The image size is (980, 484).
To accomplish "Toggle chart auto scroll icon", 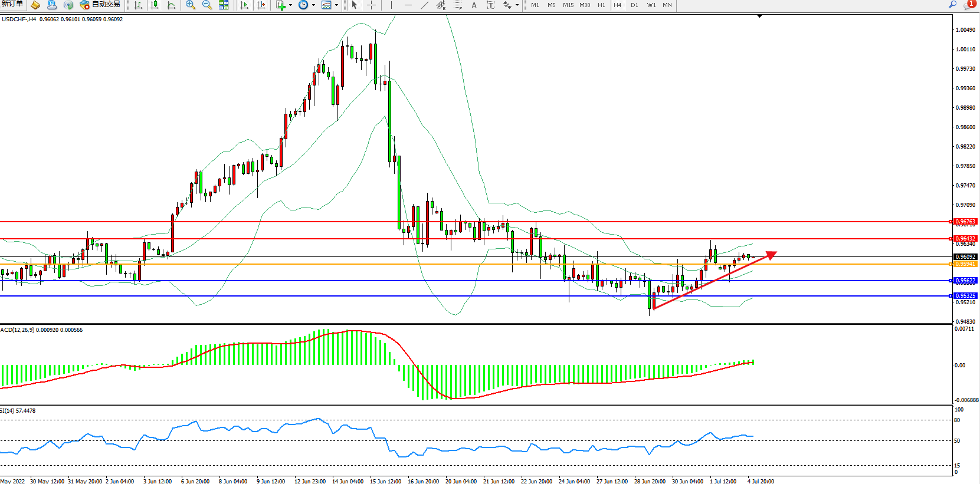I will 244,5.
